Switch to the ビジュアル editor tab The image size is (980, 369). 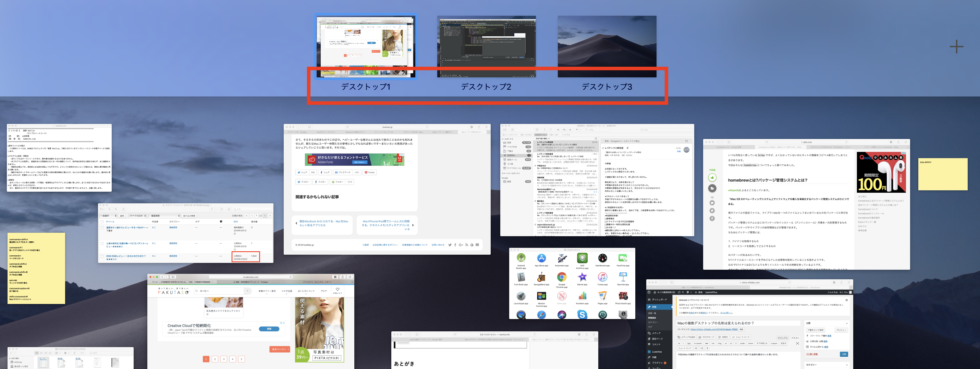pos(783,338)
